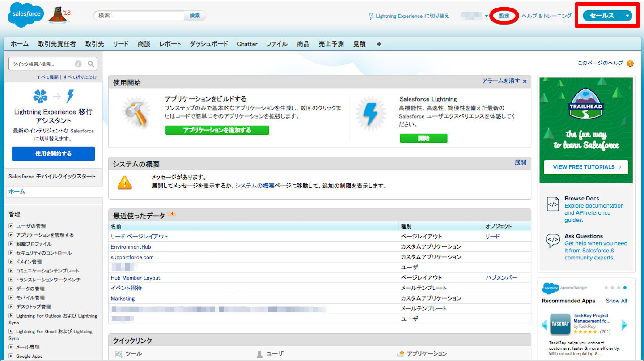
Task: Click the top search input field
Action: coord(139,16)
